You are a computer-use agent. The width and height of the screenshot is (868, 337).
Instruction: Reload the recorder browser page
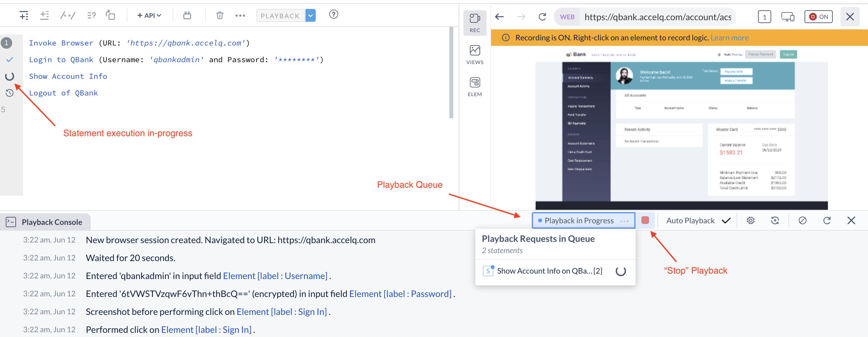[542, 16]
